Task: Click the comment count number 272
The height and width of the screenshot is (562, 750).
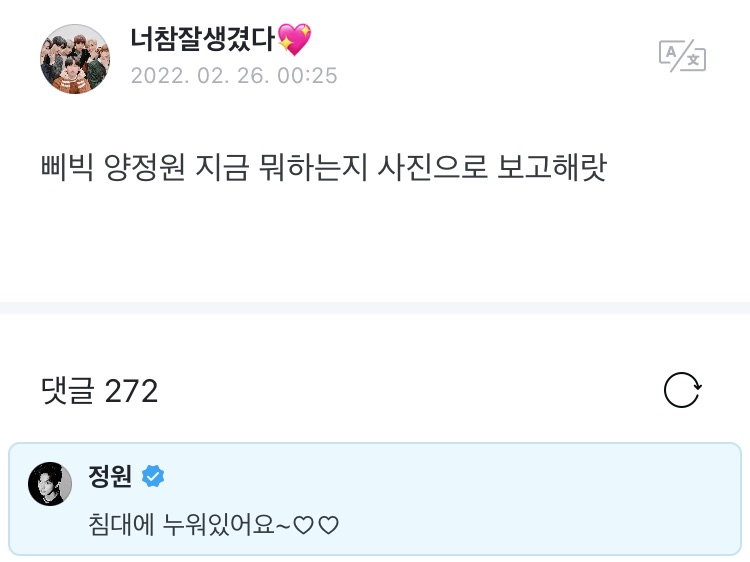Action: [131, 391]
